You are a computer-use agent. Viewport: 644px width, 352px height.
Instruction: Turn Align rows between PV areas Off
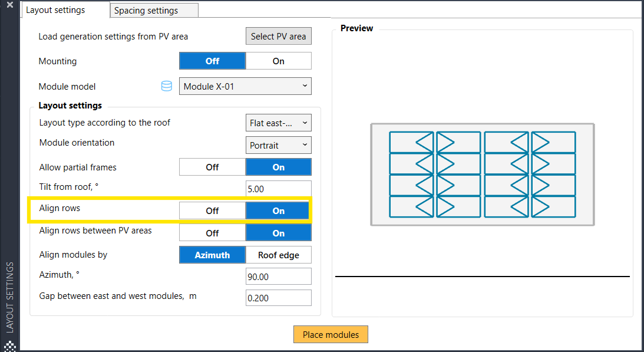point(212,233)
